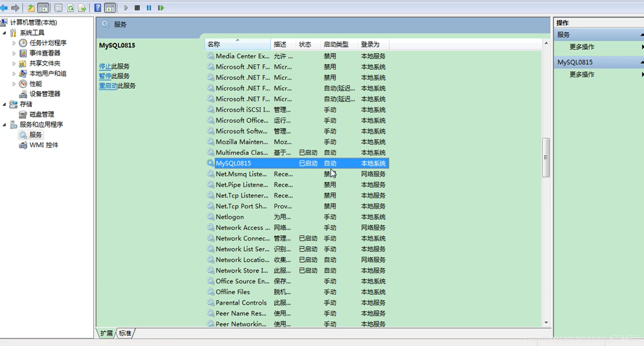
Task: Click the 设备管理器 icon
Action: [x=23, y=94]
